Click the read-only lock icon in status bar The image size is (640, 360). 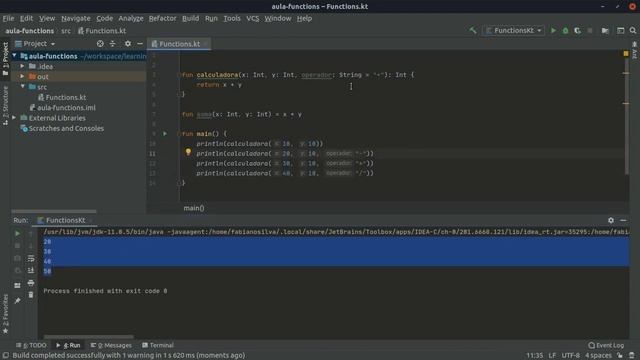click(x=620, y=356)
